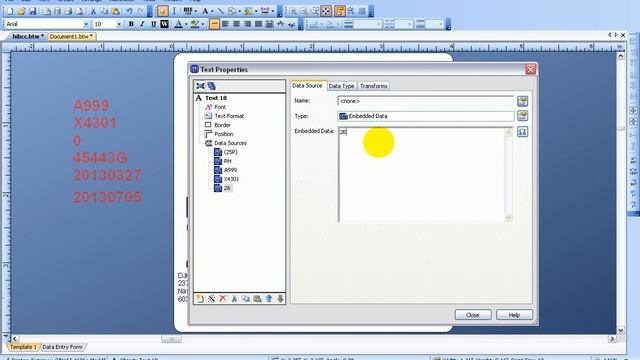Toggle Bold formatting

pos(131,24)
